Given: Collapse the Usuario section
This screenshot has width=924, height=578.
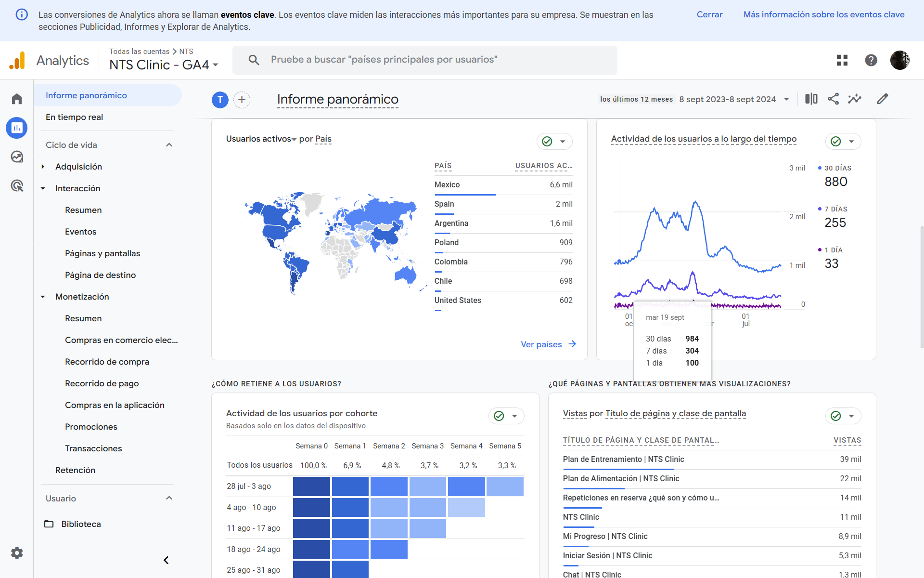Looking at the screenshot, I should [169, 498].
